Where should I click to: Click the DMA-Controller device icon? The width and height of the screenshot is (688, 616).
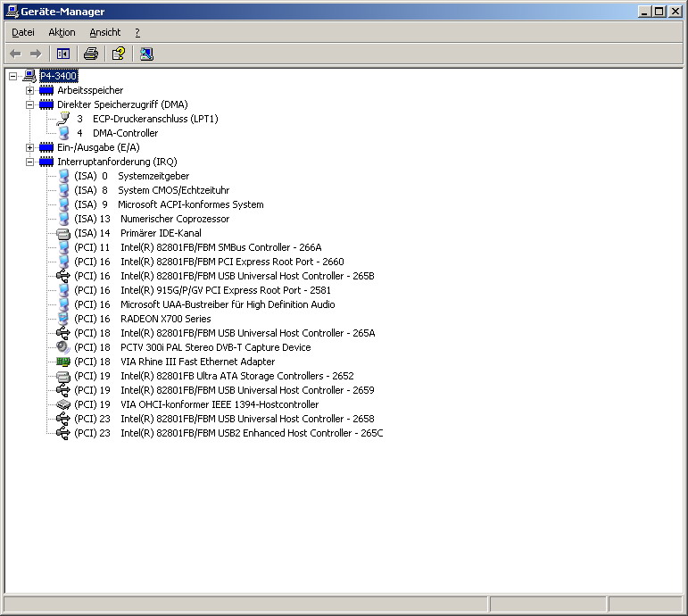(x=63, y=133)
